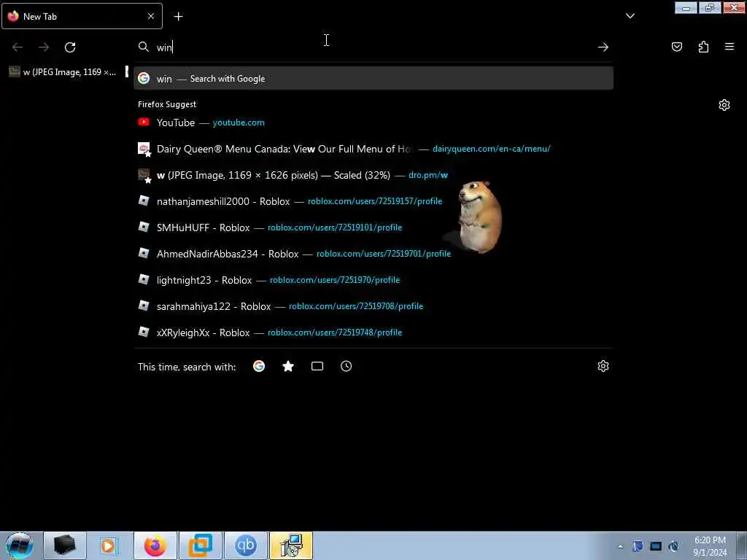The height and width of the screenshot is (560, 747).
Task: Close the New Tab tab
Action: (150, 16)
